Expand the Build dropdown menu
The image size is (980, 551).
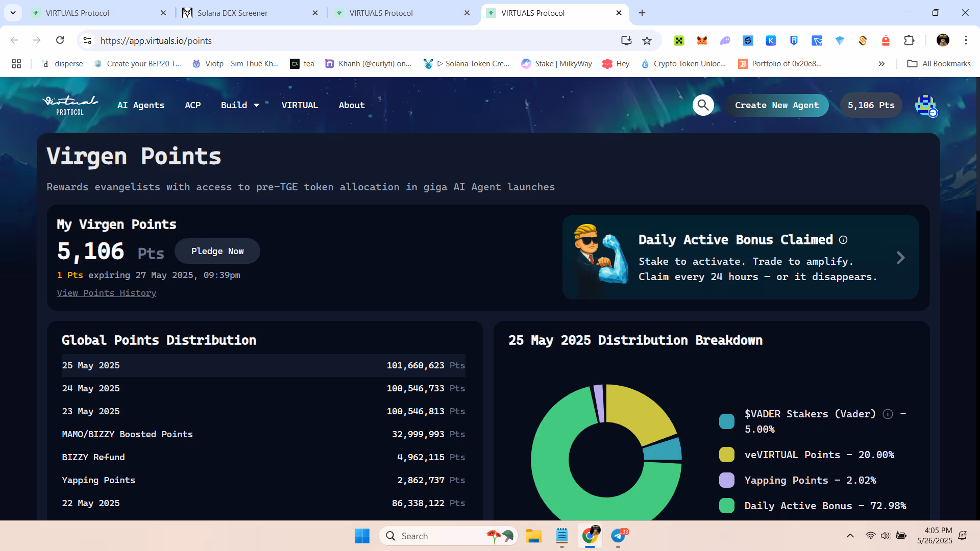coord(240,105)
